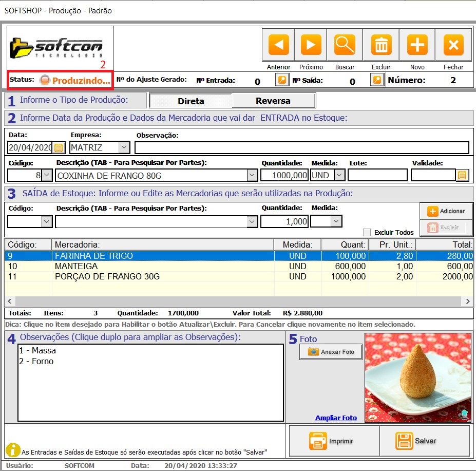Image resolution: width=476 pixels, height=471 pixels.
Task: Expand the Empresa MATRIZ dropdown
Action: click(124, 148)
